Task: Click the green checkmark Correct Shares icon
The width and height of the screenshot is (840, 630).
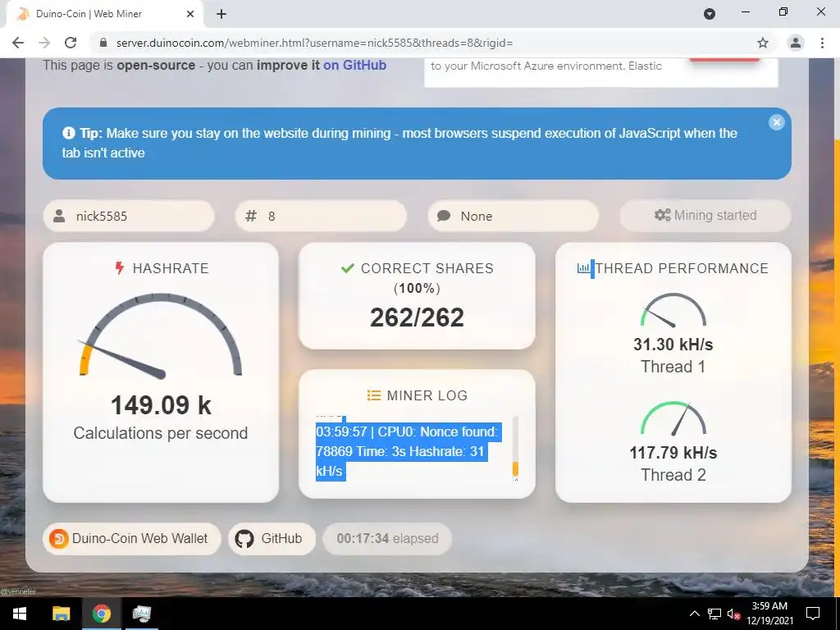Action: [348, 268]
